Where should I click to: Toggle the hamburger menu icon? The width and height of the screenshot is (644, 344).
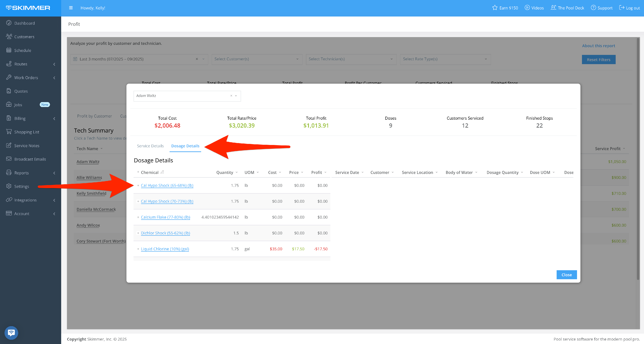(71, 8)
